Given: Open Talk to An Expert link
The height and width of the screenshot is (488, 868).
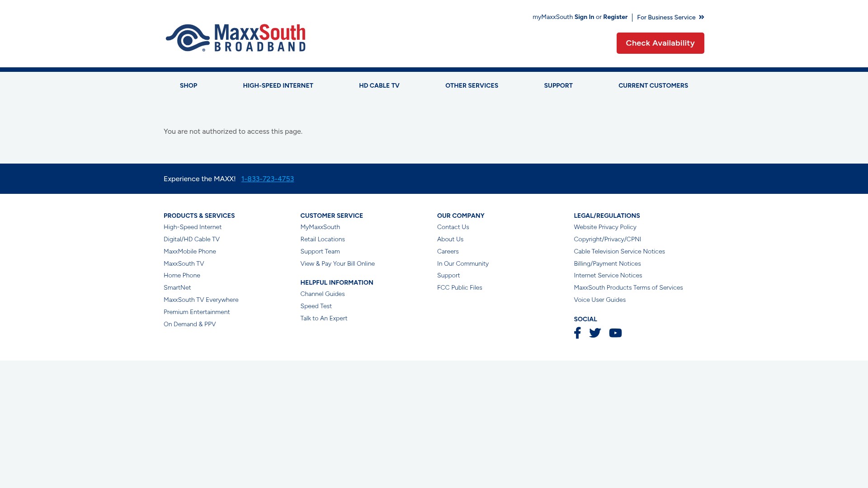Looking at the screenshot, I should click(x=324, y=319).
